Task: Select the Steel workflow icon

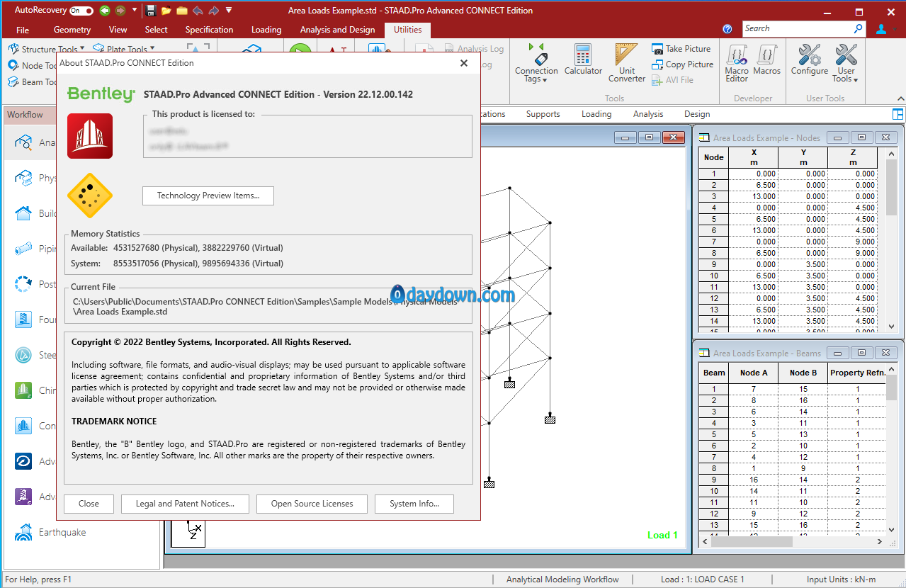Action: [24, 355]
